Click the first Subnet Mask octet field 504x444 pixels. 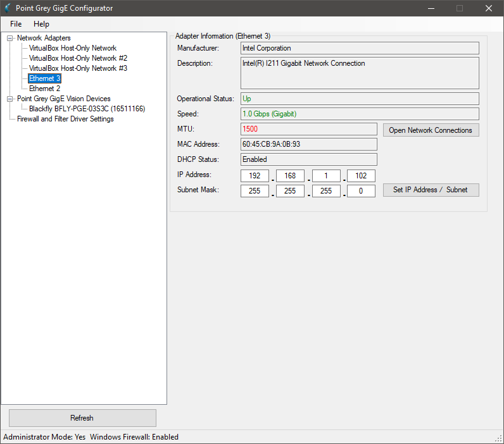click(255, 191)
